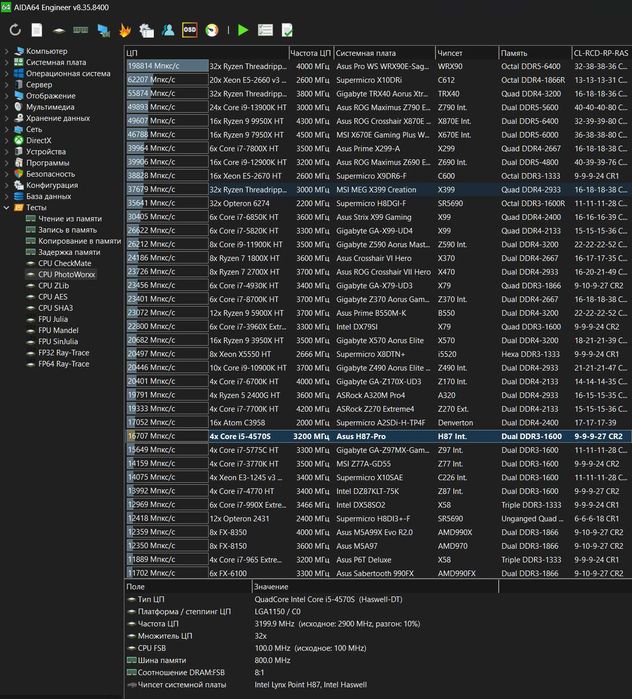Image resolution: width=632 pixels, height=699 pixels.
Task: Click the Refresh toolbar icon
Action: (15, 30)
